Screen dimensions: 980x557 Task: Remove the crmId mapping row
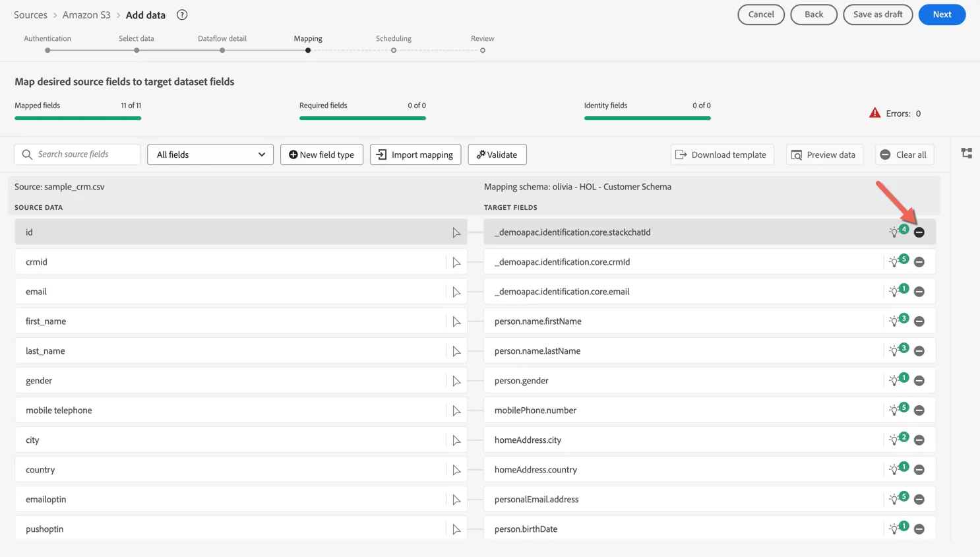(919, 262)
